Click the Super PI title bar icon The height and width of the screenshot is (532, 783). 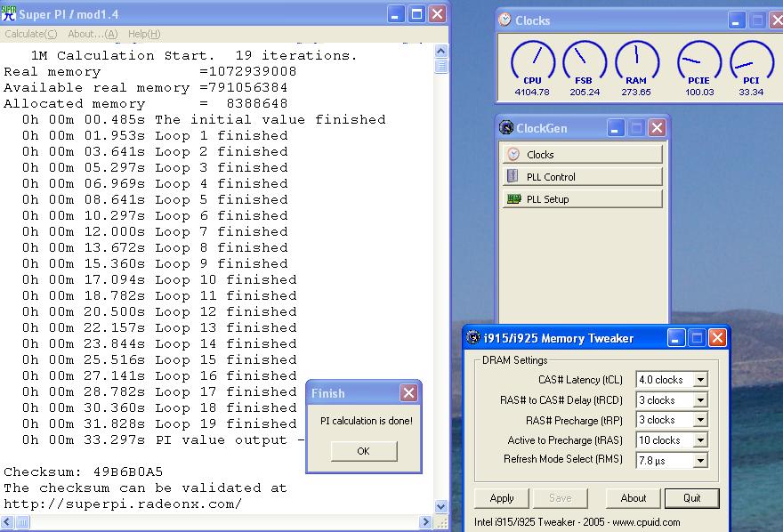click(9, 13)
